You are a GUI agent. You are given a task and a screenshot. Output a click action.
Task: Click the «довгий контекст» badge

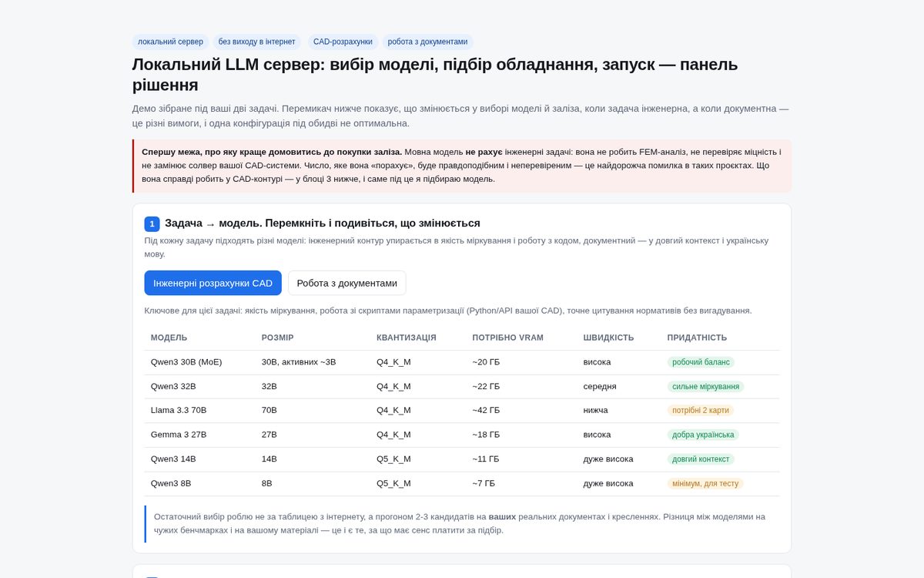coord(701,459)
